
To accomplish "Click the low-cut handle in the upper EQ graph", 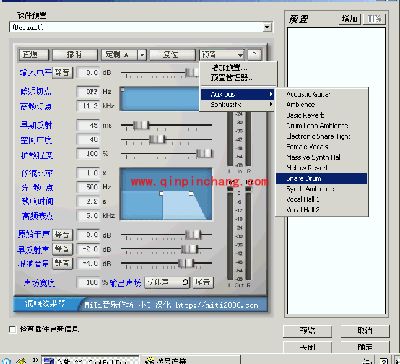I will tap(123, 90).
